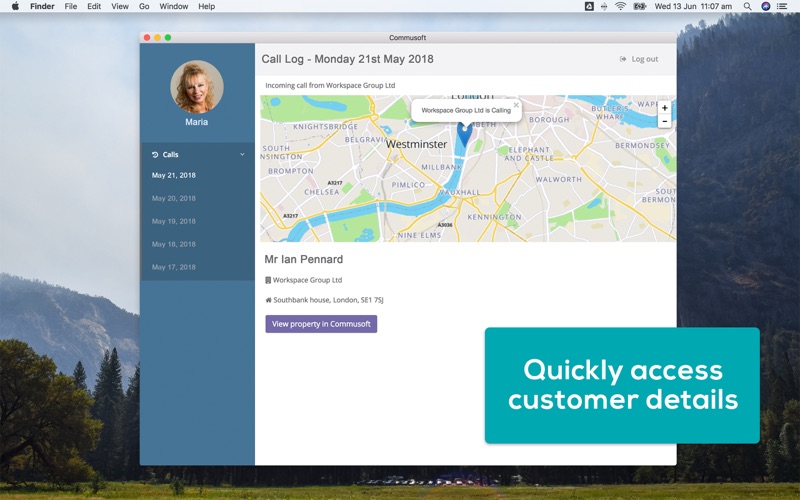Click the Calls history icon

tap(155, 155)
